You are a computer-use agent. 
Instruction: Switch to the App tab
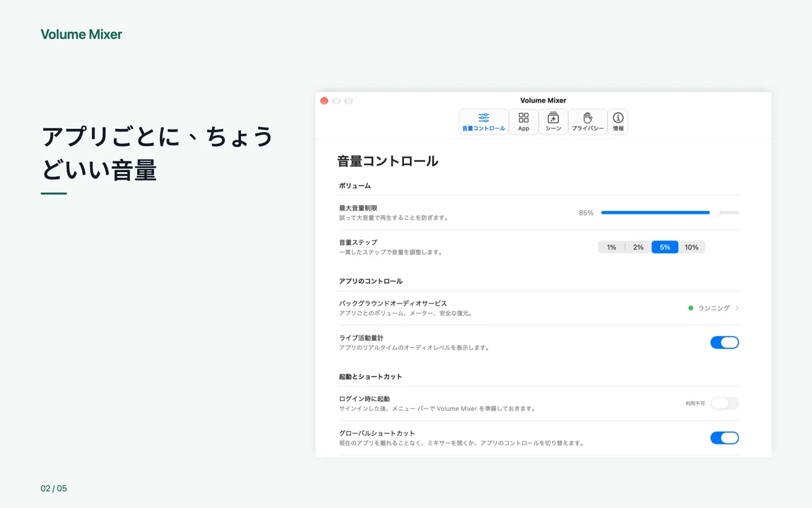(523, 122)
